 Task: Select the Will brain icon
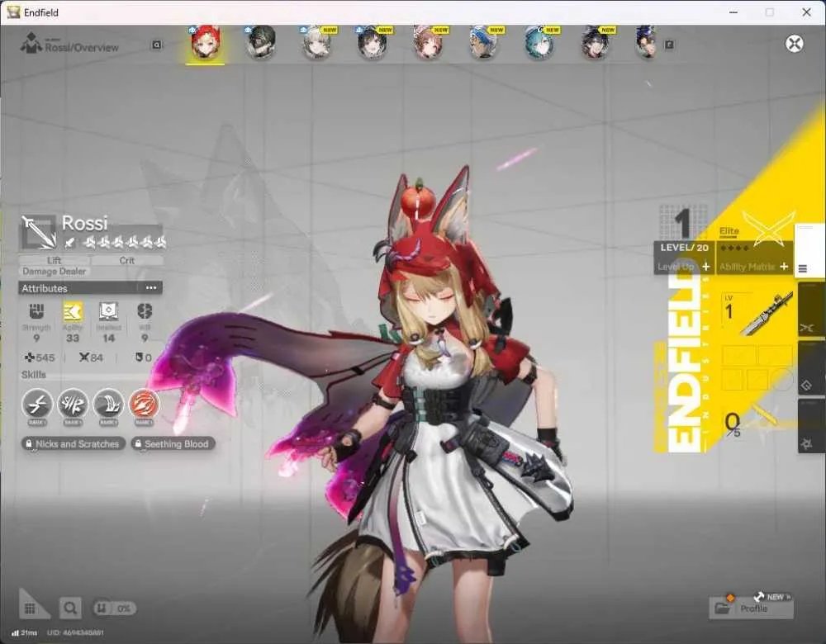(x=145, y=311)
